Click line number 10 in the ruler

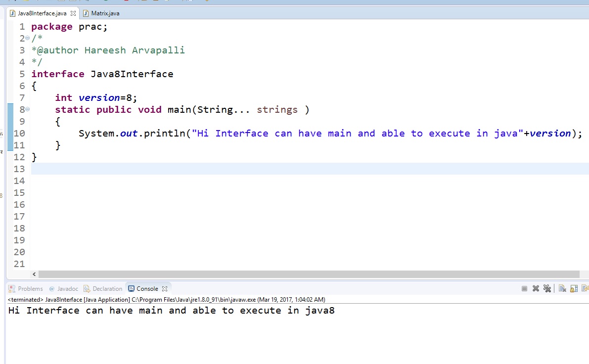point(19,133)
